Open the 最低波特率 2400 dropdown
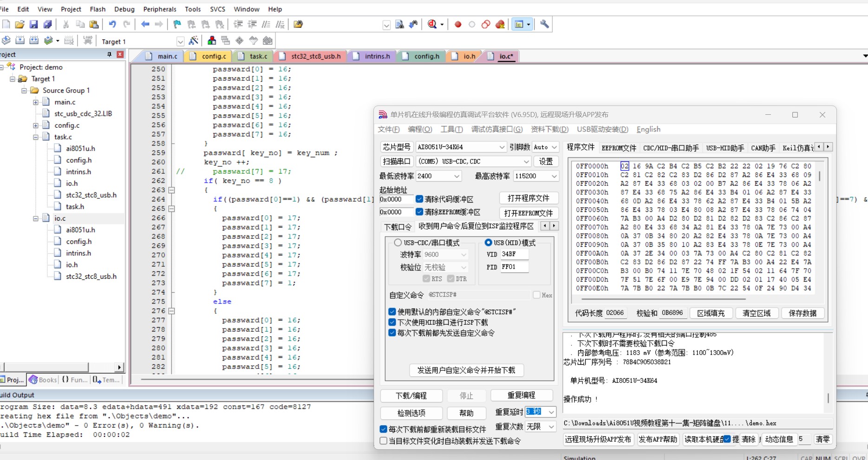This screenshot has height=460, width=868. (x=457, y=176)
